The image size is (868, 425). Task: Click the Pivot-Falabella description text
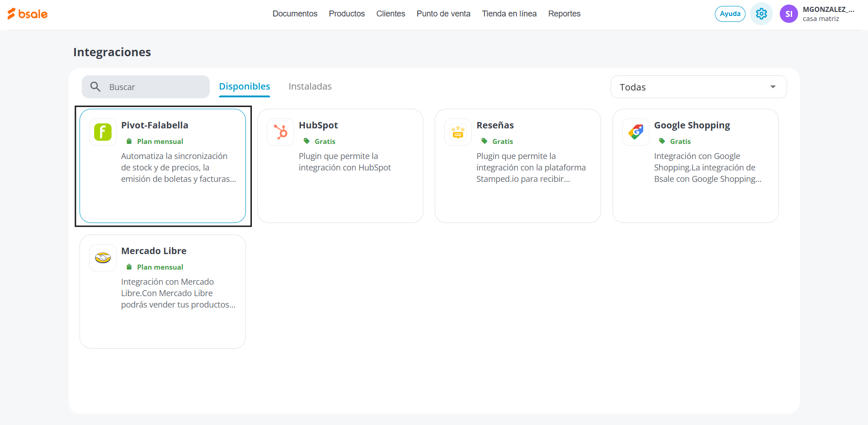pyautogui.click(x=179, y=168)
